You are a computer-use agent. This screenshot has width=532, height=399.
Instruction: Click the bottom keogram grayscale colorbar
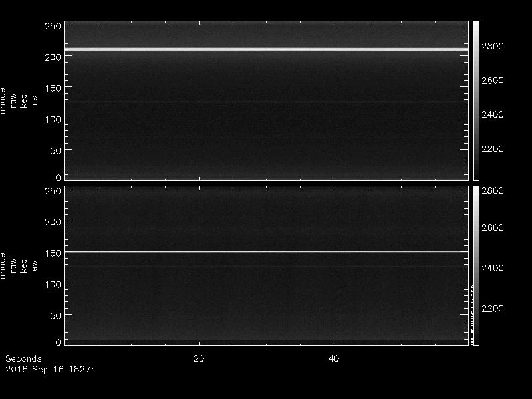click(476, 265)
